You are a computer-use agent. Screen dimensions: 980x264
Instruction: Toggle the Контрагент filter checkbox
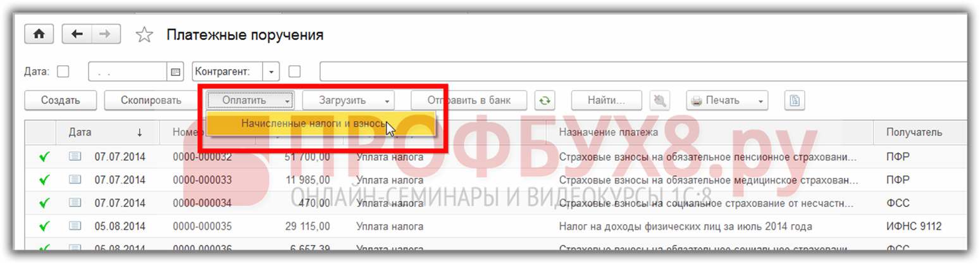click(294, 72)
